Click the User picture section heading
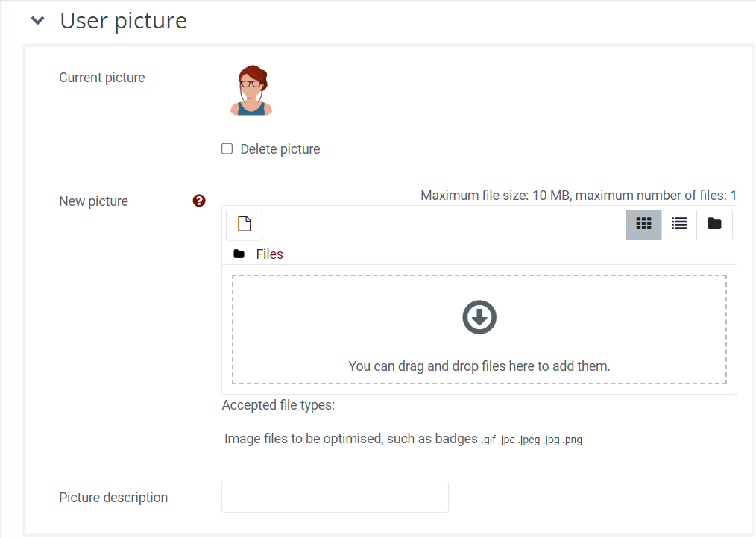Screen dimensions: 756x538 [x=123, y=21]
